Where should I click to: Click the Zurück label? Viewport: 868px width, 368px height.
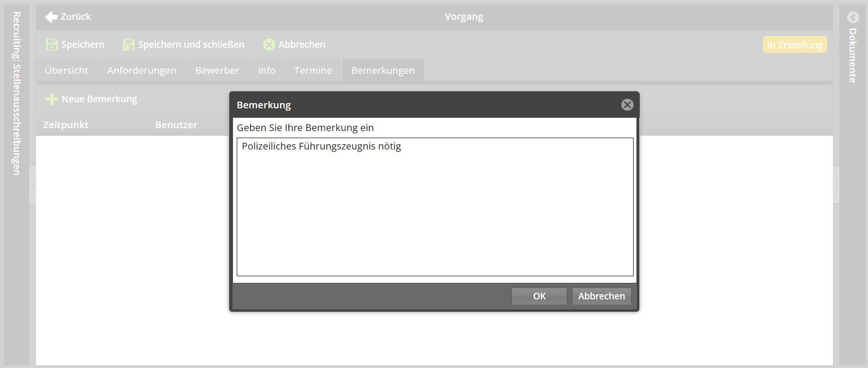click(x=76, y=17)
